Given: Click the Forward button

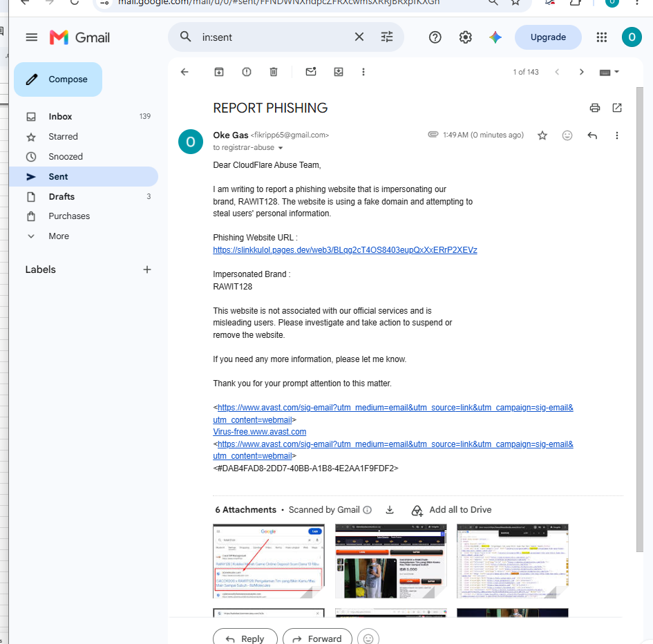Looking at the screenshot, I should 317,637.
